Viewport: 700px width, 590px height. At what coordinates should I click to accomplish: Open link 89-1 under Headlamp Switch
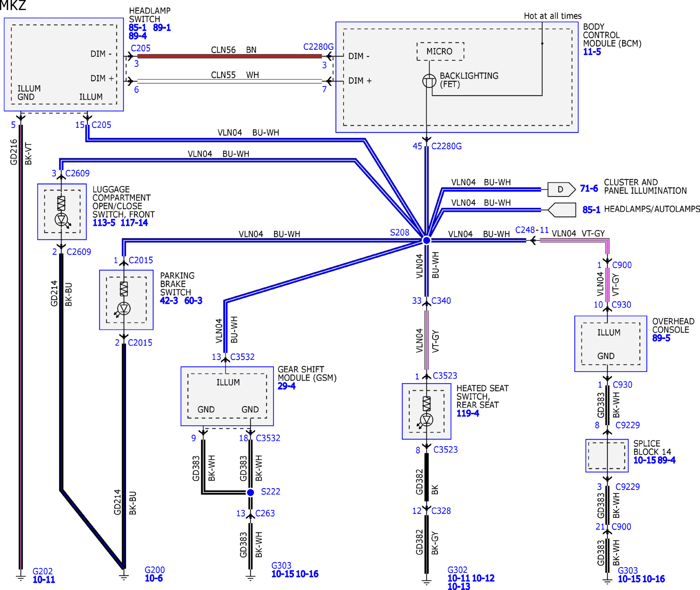(x=162, y=27)
